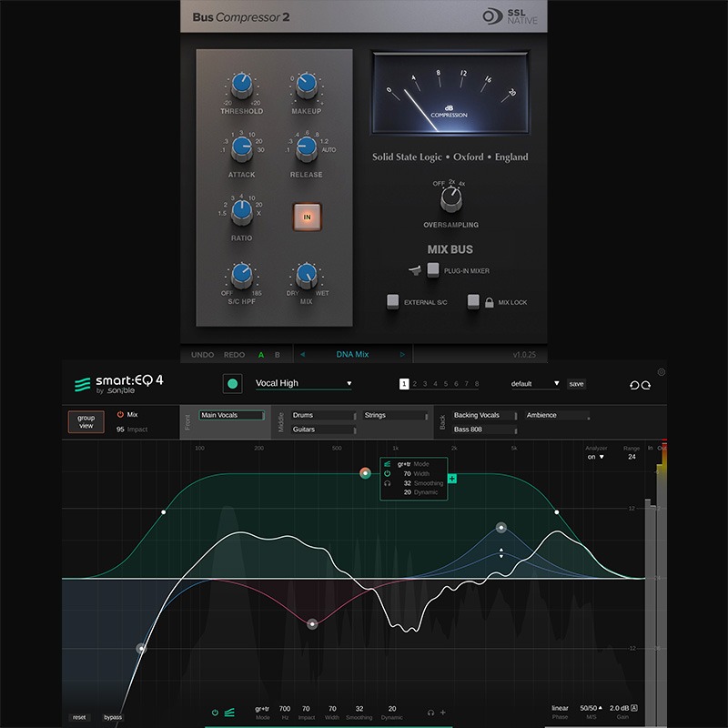Select state slot 2
Screen dimensions: 728x728
tap(415, 384)
